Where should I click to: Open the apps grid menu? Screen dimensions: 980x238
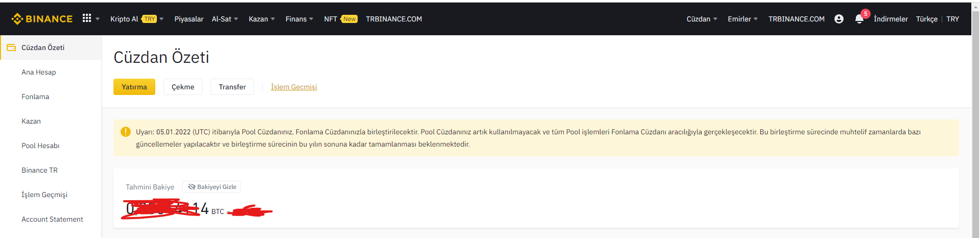coord(87,18)
